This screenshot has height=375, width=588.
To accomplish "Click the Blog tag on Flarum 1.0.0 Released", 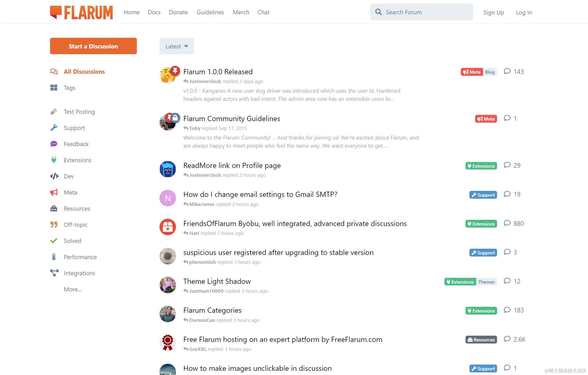I will (x=490, y=72).
